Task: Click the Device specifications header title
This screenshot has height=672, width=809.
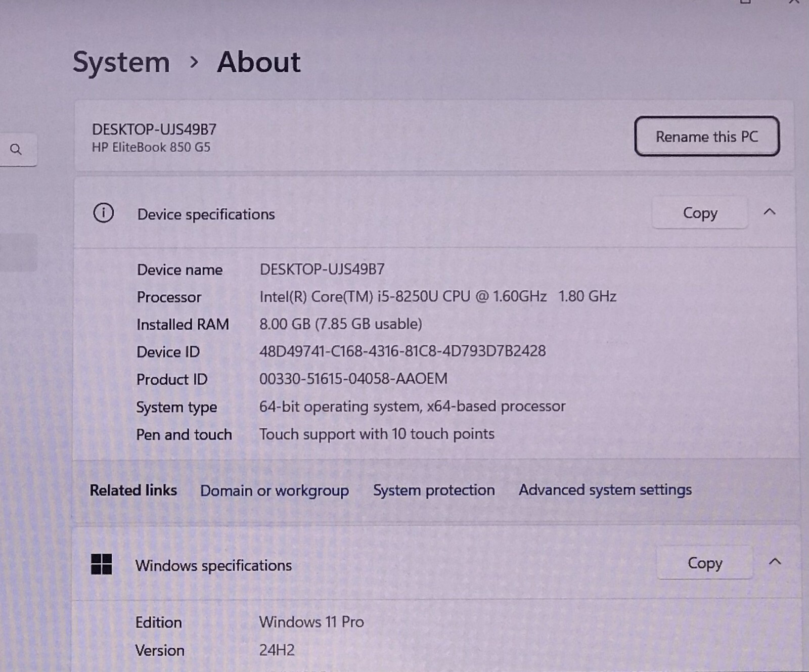Action: click(x=206, y=214)
